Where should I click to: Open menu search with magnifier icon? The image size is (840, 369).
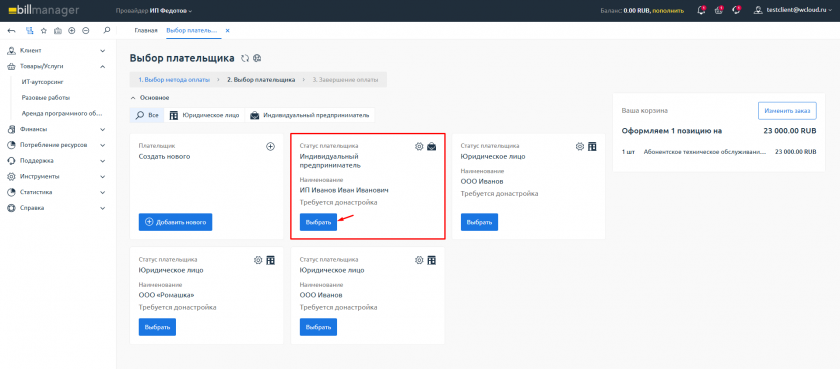(107, 31)
